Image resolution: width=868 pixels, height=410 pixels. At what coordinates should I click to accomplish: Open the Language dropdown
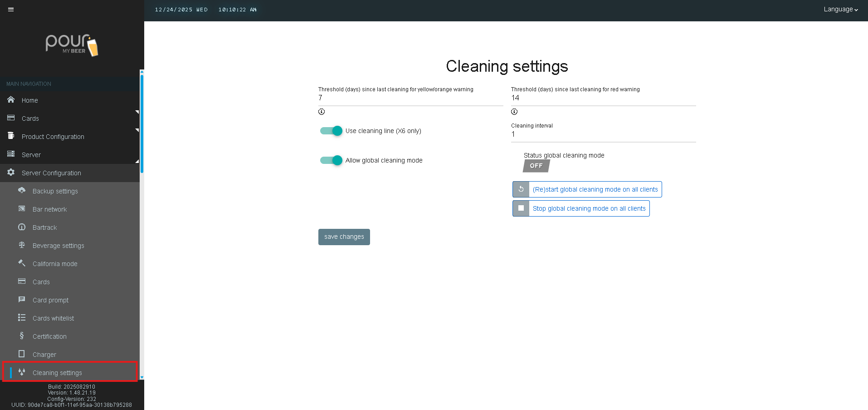click(x=840, y=10)
